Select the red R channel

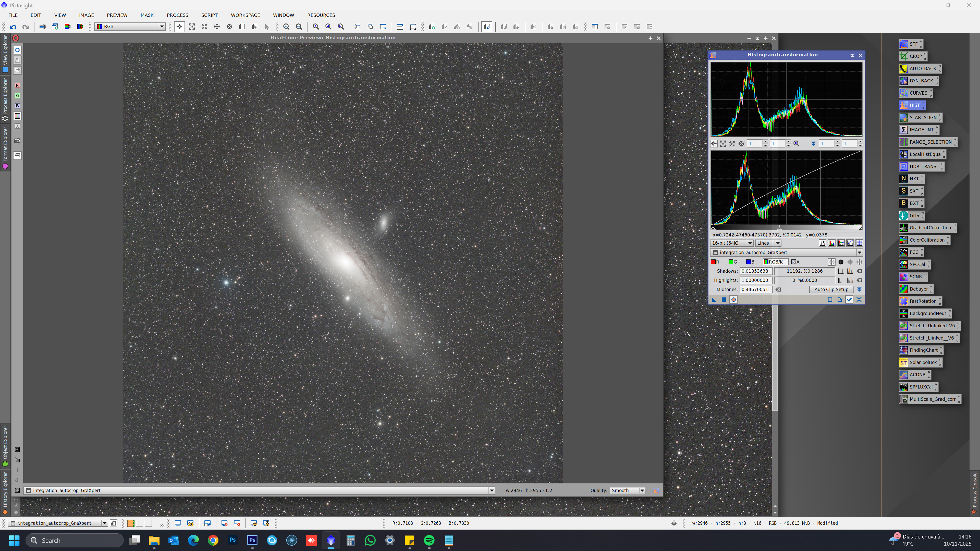(715, 262)
